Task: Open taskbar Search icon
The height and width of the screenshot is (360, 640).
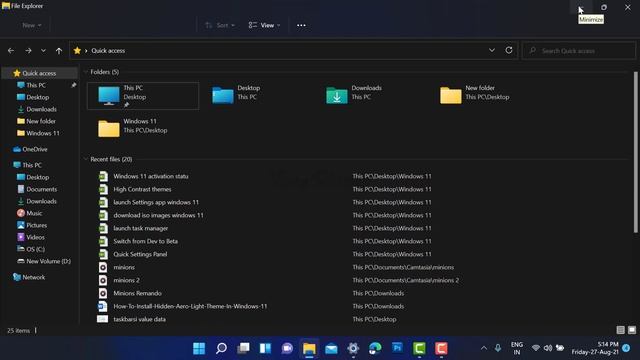Action: pyautogui.click(x=221, y=348)
